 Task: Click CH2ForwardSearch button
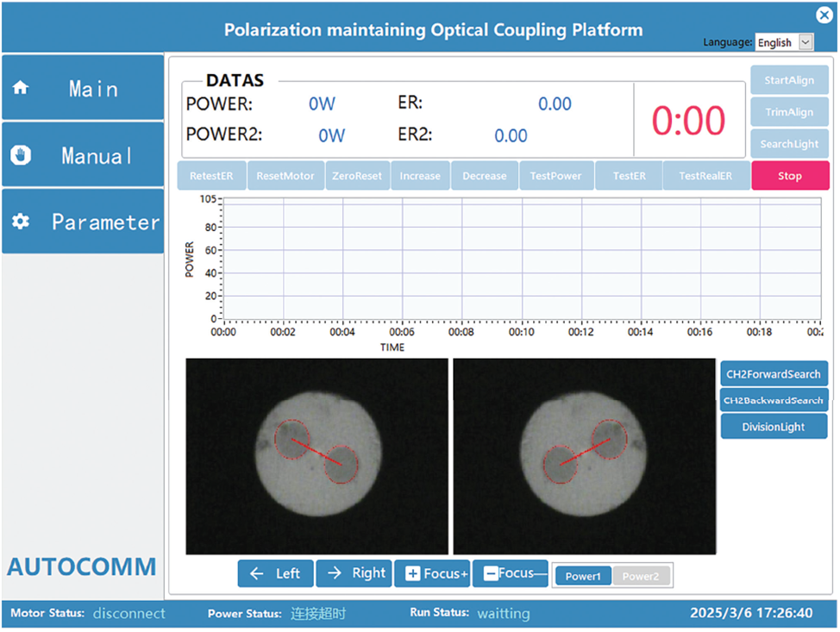click(x=774, y=374)
